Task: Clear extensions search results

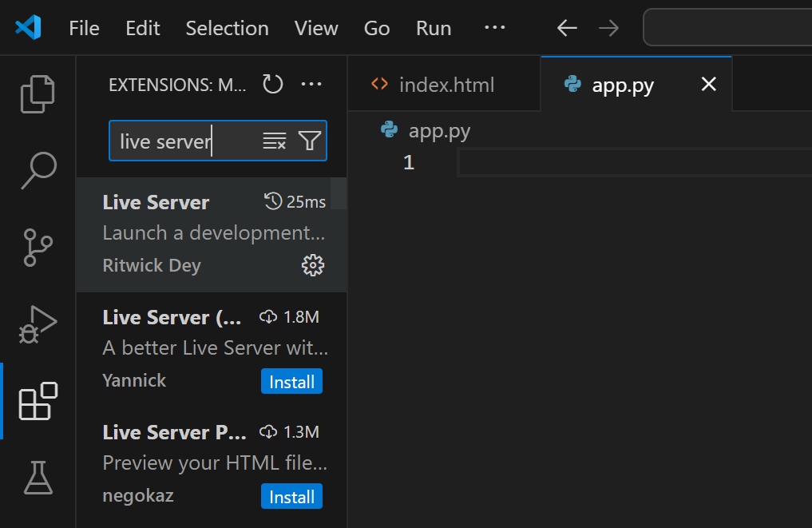Action: (275, 141)
